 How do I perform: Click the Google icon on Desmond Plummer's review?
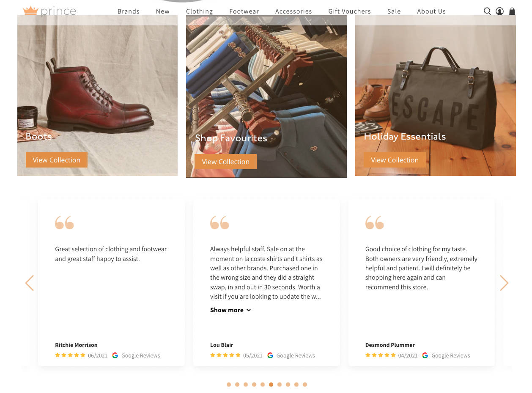point(425,355)
